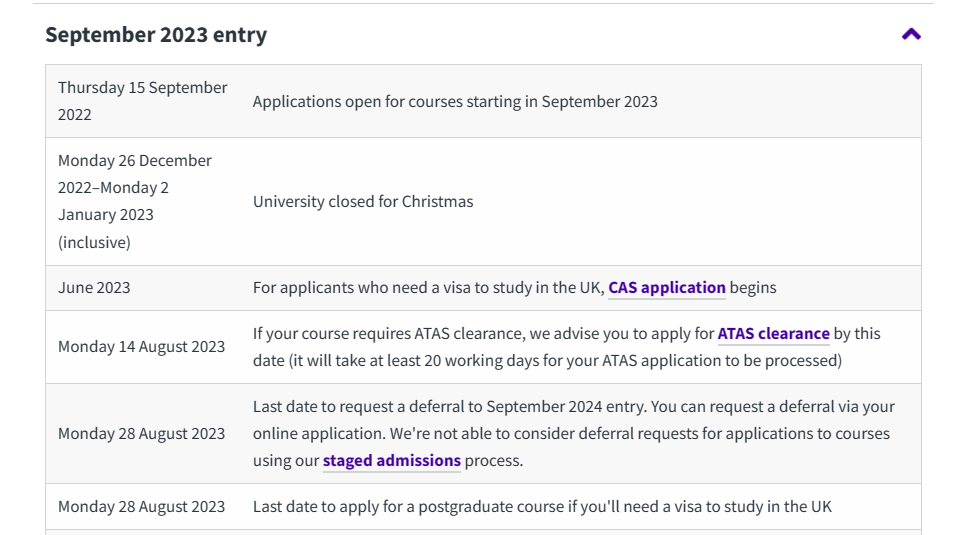Click the (inclusive) label under January 2023

94,242
